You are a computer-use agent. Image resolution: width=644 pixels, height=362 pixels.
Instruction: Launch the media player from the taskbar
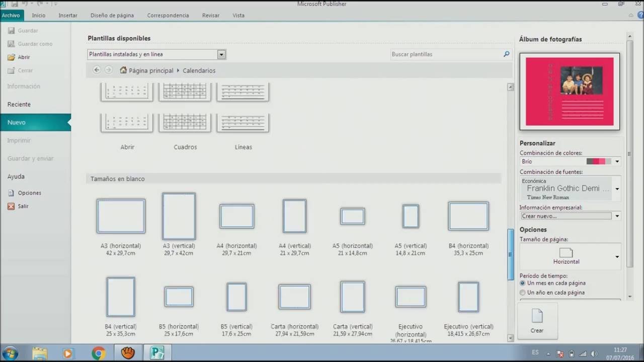[x=68, y=353]
